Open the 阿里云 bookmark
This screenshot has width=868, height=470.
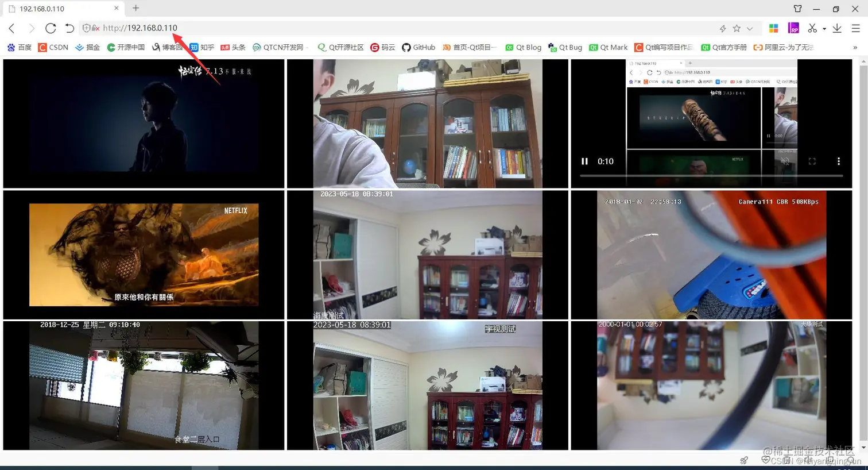click(784, 47)
